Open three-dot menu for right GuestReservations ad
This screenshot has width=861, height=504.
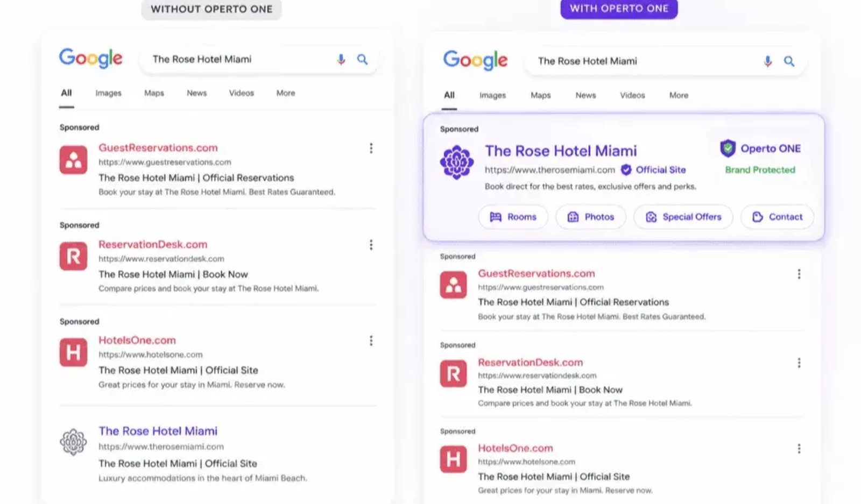click(x=799, y=274)
